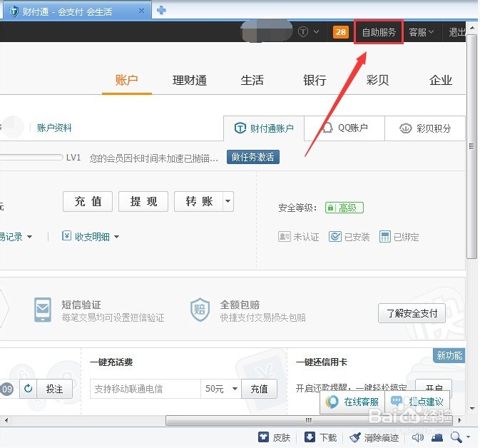Open the 自助服务 menu item
This screenshot has height=448, width=480.
379,32
